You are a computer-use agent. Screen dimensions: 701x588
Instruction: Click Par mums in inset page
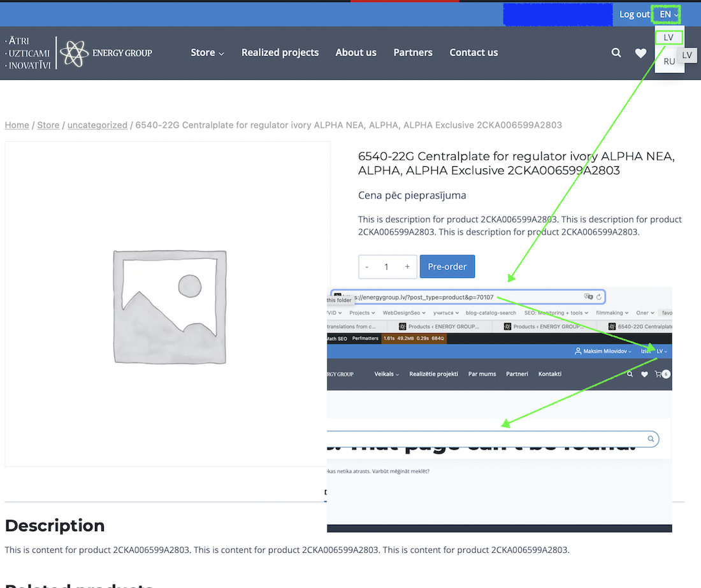coord(482,374)
